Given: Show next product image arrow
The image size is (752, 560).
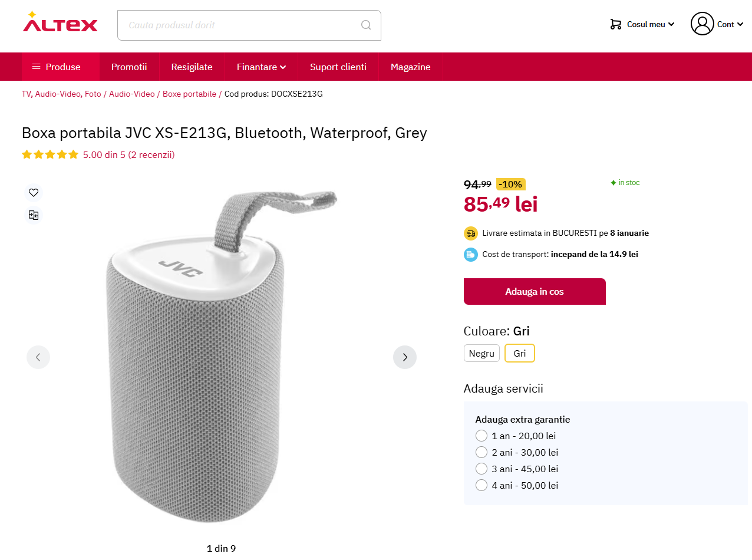Looking at the screenshot, I should (405, 357).
